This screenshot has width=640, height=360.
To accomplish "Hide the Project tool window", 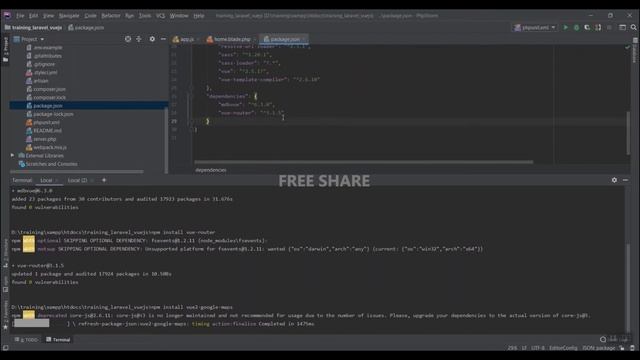I will [x=163, y=39].
